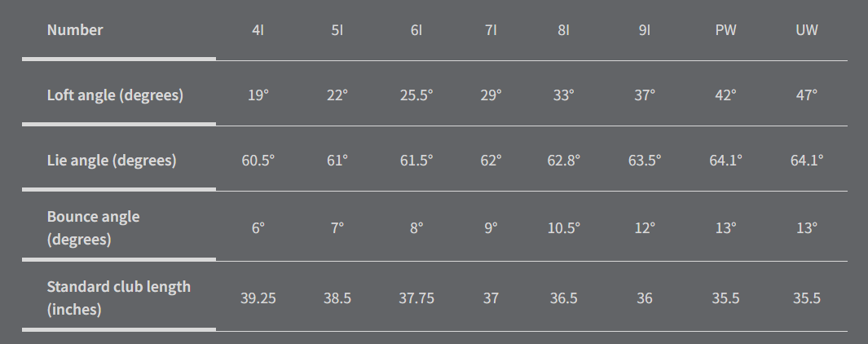Screen dimensions: 868x344
Task: Select the PW column header
Action: pos(725,31)
